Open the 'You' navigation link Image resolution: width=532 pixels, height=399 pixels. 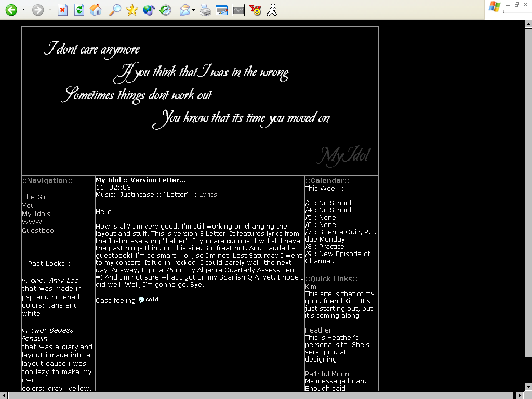pos(29,205)
